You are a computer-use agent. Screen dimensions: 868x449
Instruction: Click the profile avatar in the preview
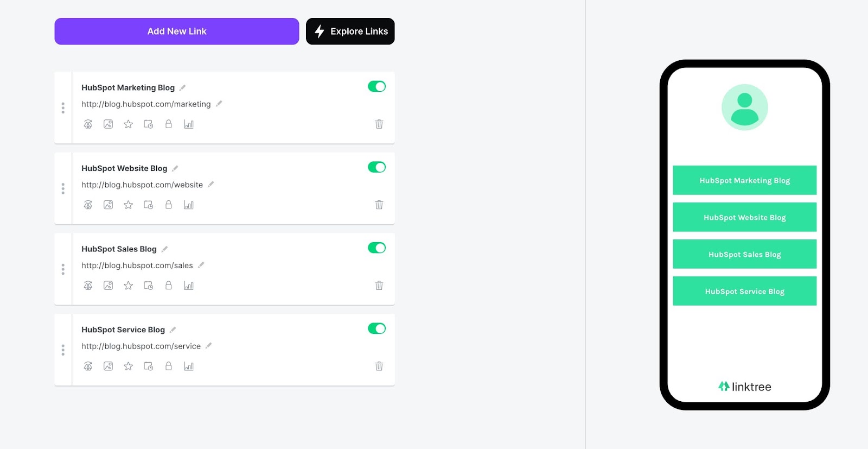[x=744, y=107]
